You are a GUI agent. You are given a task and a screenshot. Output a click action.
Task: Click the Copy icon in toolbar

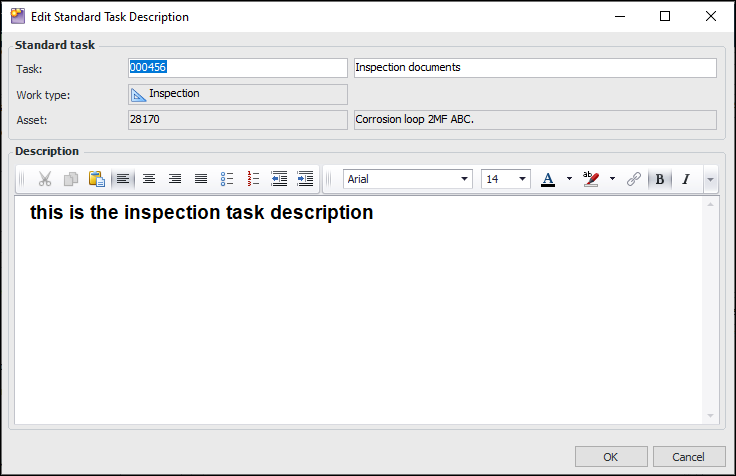click(71, 179)
